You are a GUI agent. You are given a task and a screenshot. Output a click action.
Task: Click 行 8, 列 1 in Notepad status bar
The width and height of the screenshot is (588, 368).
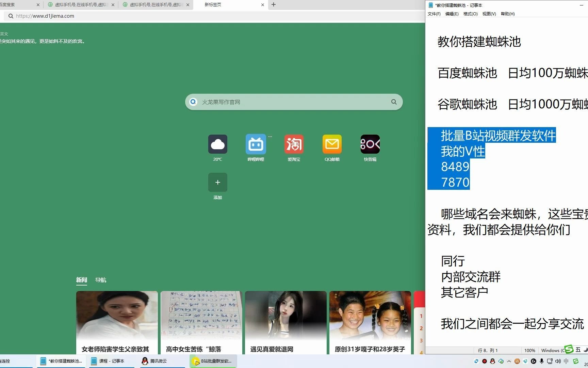click(x=488, y=350)
